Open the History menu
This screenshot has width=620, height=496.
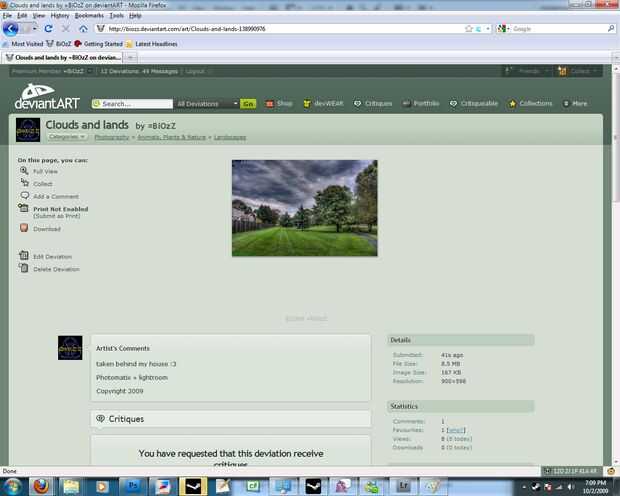click(x=60, y=15)
